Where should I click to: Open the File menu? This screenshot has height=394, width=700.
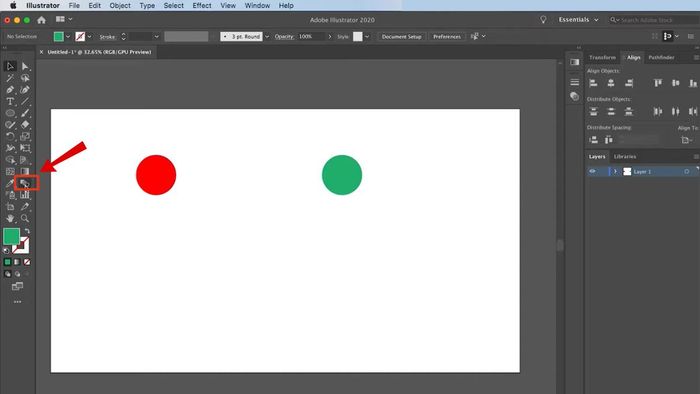click(74, 5)
